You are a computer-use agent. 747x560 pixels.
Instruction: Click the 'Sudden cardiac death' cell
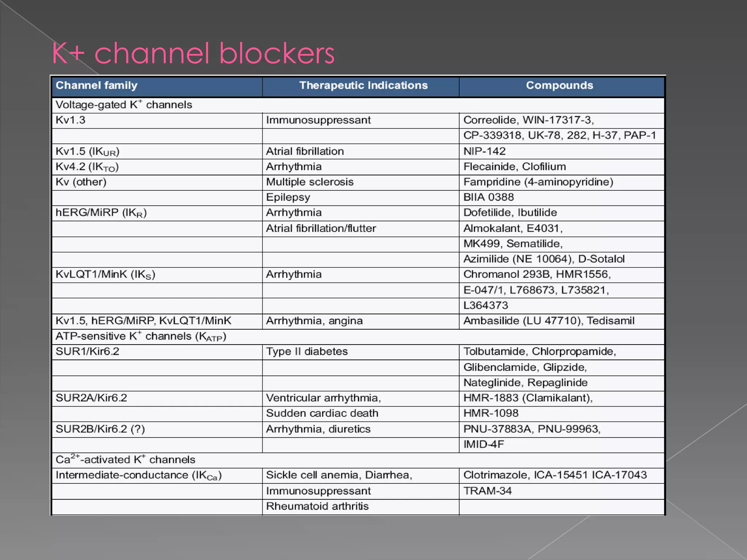[361, 413]
